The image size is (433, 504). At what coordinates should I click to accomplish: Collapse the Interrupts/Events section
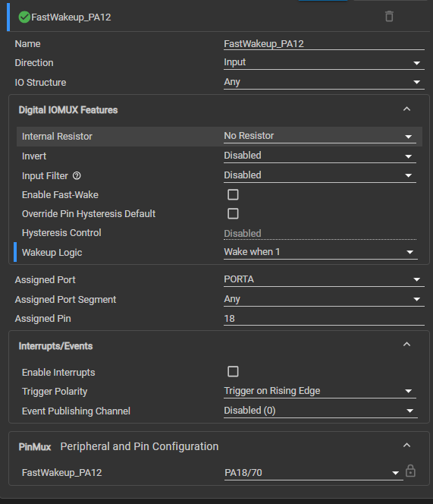(406, 345)
